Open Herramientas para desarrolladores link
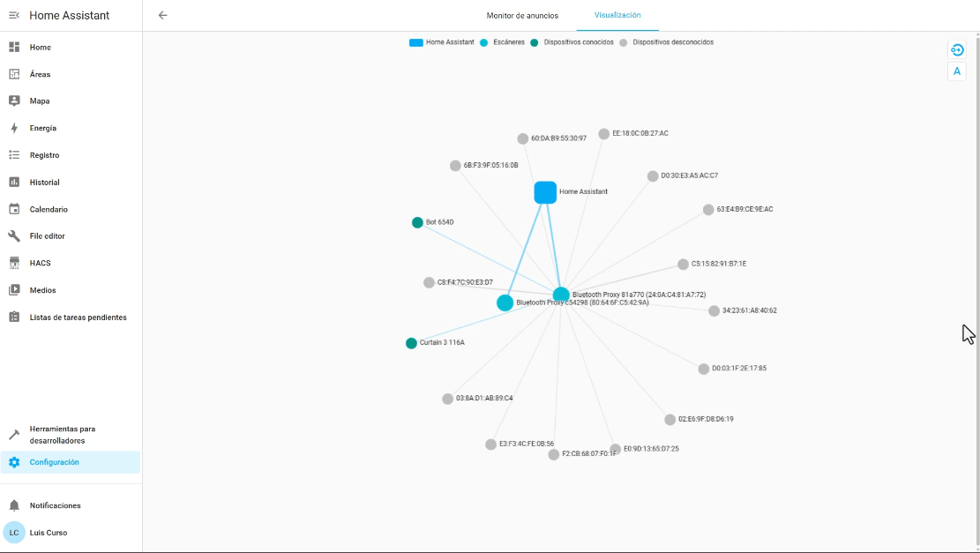980x553 pixels. 63,435
